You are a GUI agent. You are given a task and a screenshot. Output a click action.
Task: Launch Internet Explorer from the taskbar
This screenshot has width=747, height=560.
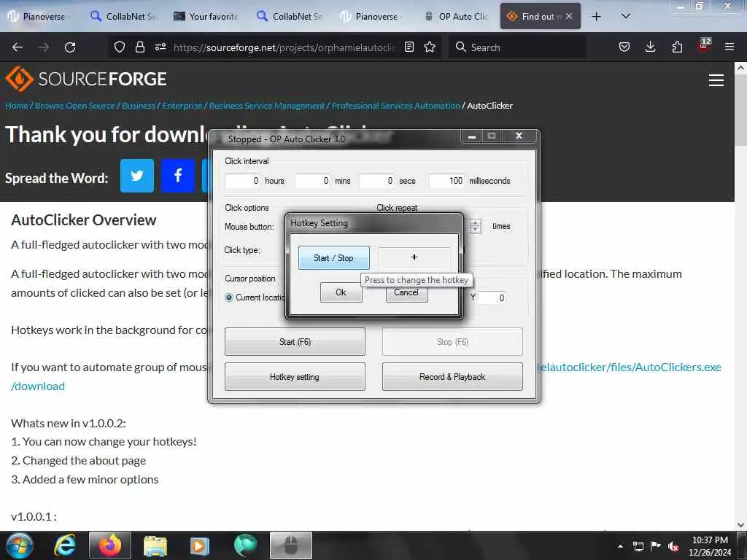pyautogui.click(x=64, y=545)
